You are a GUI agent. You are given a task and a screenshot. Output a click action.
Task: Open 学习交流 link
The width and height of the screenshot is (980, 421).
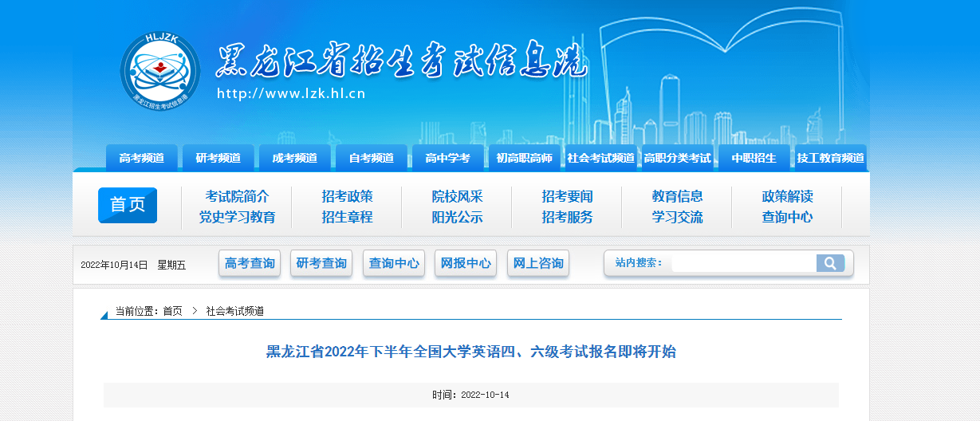(x=677, y=217)
